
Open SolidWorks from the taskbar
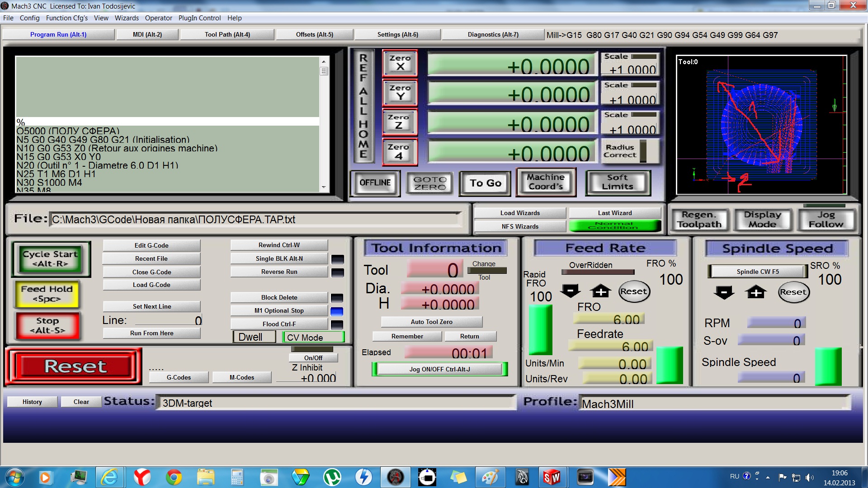[x=552, y=477]
